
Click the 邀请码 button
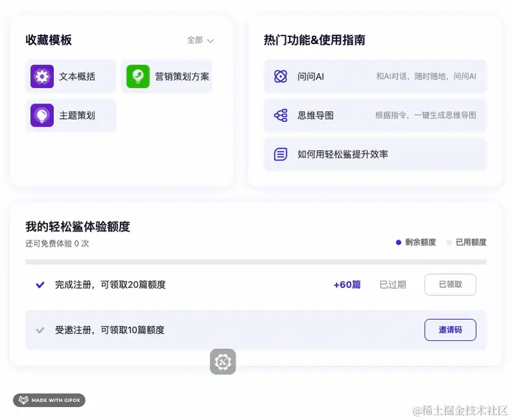pos(451,330)
